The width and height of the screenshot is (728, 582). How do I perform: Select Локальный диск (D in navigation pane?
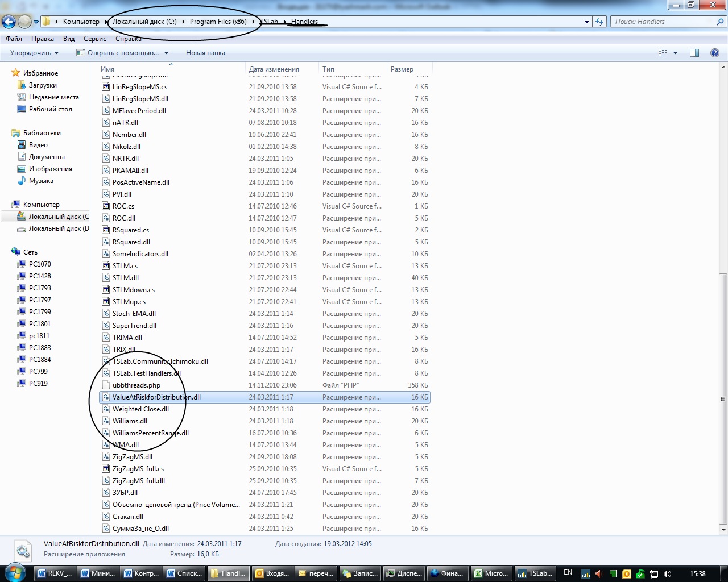59,228
